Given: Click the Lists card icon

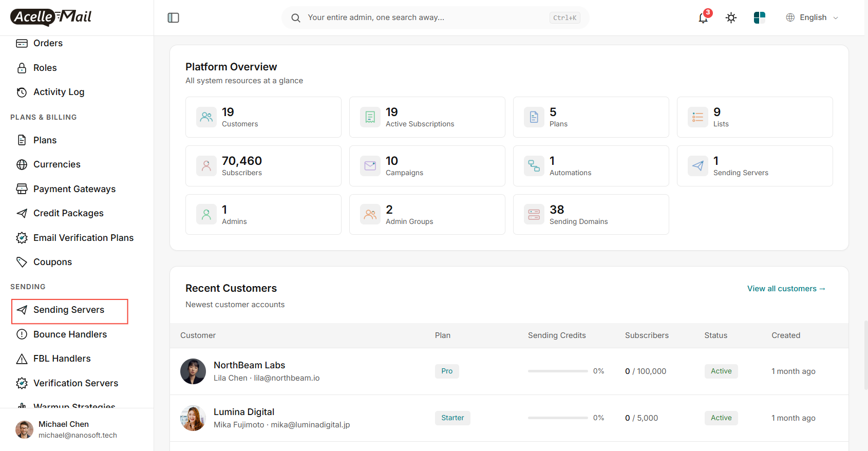Looking at the screenshot, I should (698, 117).
